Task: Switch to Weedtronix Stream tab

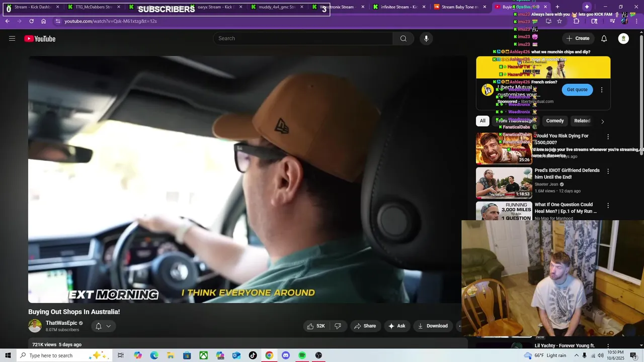Action: (338, 7)
